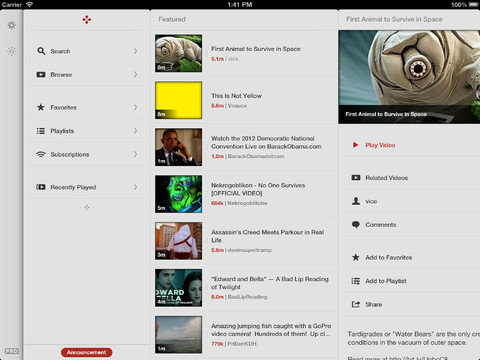Image resolution: width=480 pixels, height=360 pixels.
Task: Open the Recently Played menu item
Action: [87, 187]
